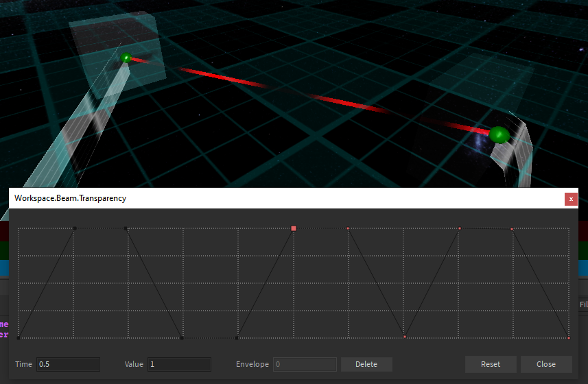Reset the transparency sequence
This screenshot has height=384, width=588.
[491, 364]
